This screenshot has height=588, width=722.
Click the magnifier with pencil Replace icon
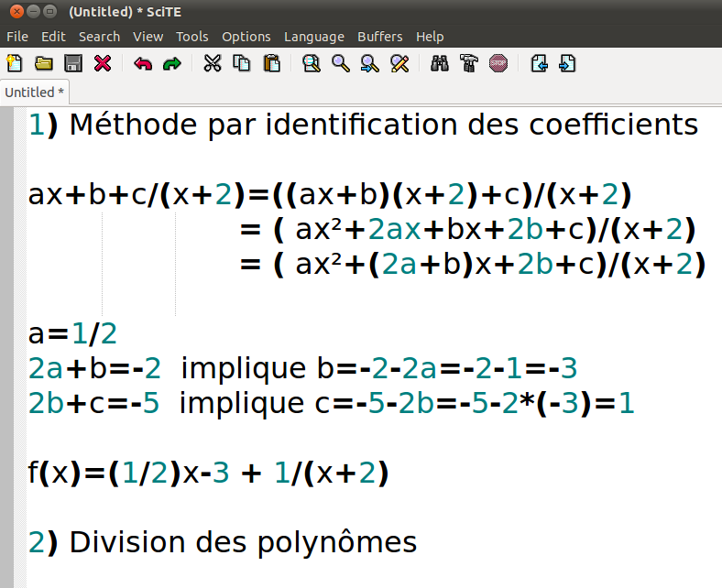(x=399, y=63)
